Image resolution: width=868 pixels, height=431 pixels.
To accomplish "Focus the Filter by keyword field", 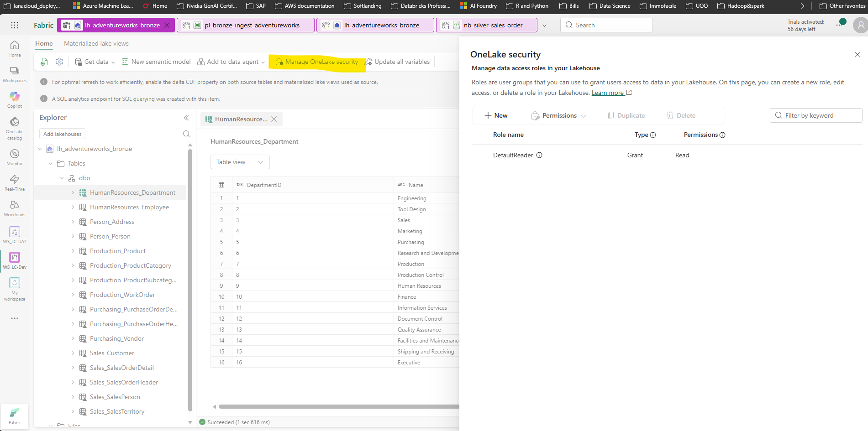I will click(816, 115).
